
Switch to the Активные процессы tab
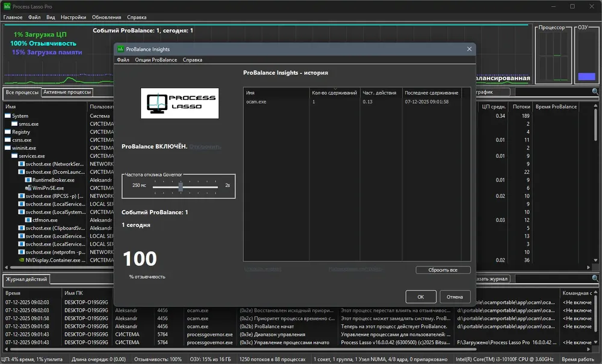click(67, 92)
